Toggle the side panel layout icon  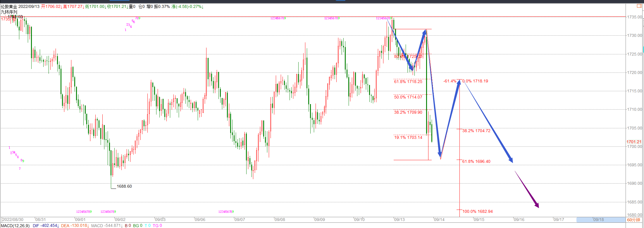point(639,6)
